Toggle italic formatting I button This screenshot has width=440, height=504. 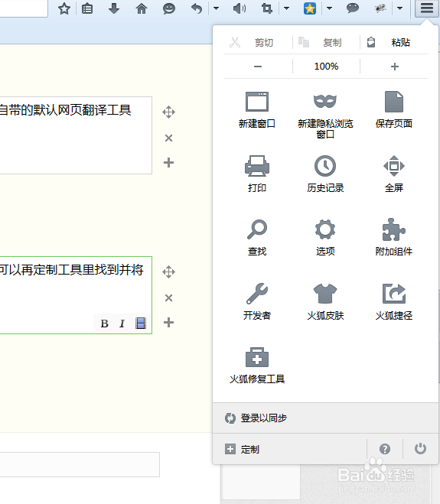pyautogui.click(x=122, y=324)
